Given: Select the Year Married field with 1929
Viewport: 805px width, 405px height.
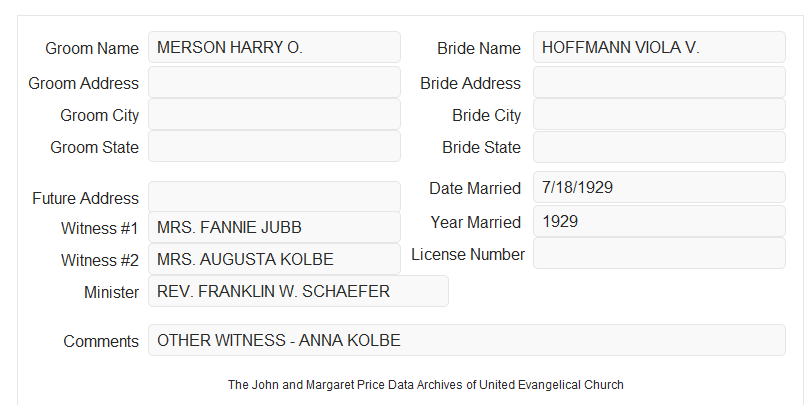Looking at the screenshot, I should click(659, 221).
